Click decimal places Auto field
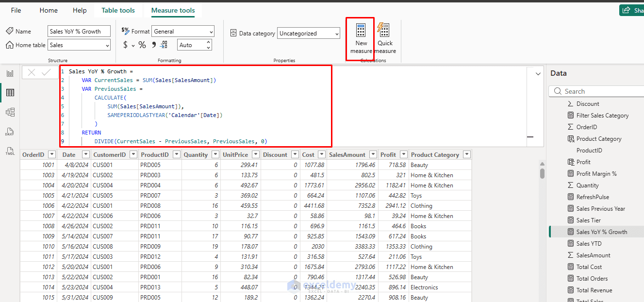This screenshot has width=644, height=302. click(191, 45)
